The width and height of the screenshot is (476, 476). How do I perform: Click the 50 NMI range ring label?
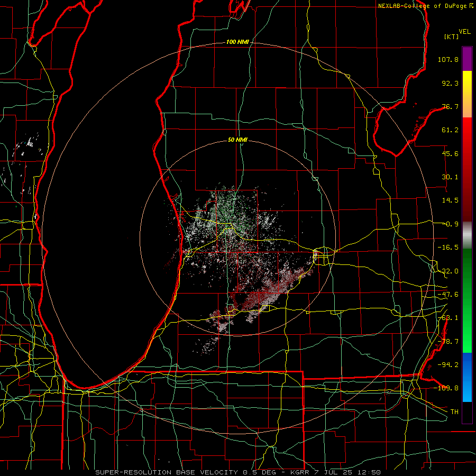[x=237, y=140]
